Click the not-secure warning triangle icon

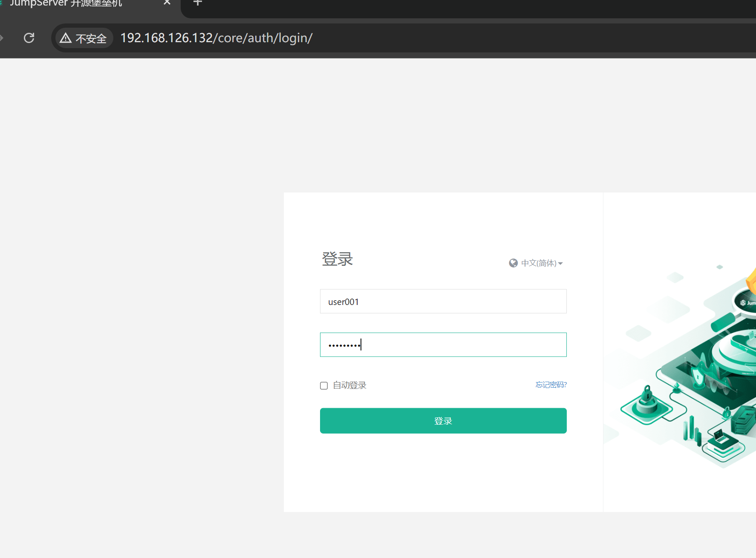tap(66, 38)
